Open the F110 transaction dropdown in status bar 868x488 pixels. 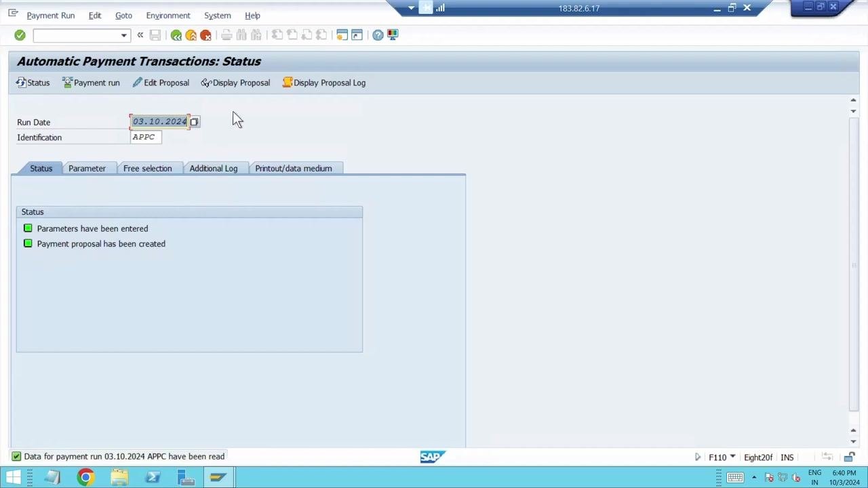point(732,457)
